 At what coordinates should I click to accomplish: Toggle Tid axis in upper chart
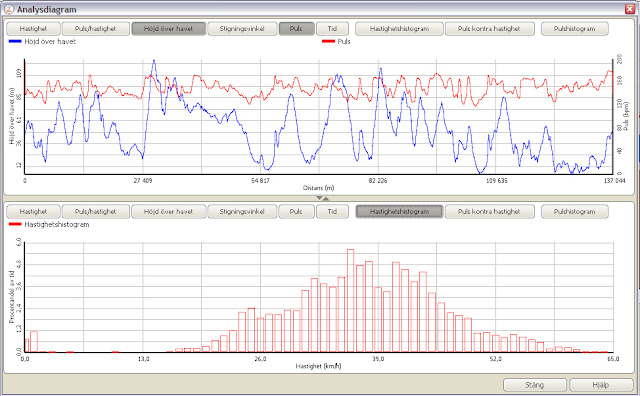tap(332, 29)
